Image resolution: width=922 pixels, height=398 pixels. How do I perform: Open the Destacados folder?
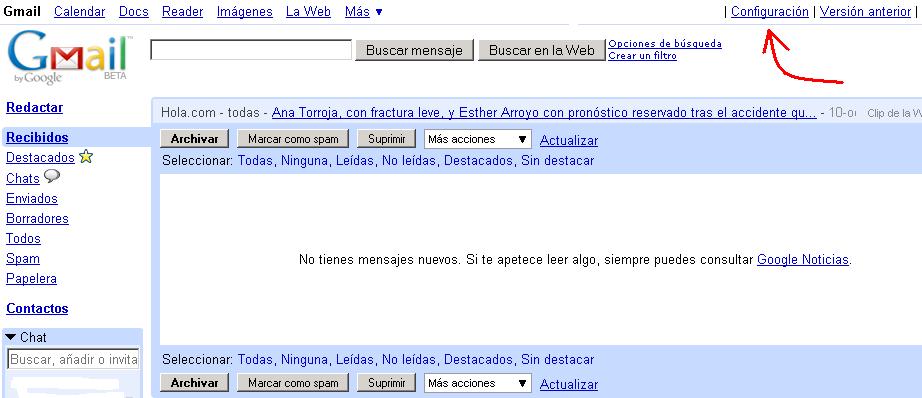[40, 158]
